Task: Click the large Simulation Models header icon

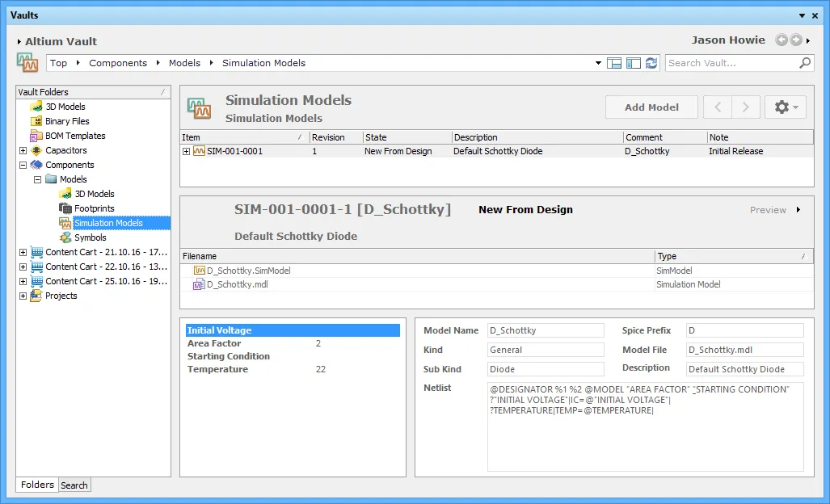Action: point(199,108)
